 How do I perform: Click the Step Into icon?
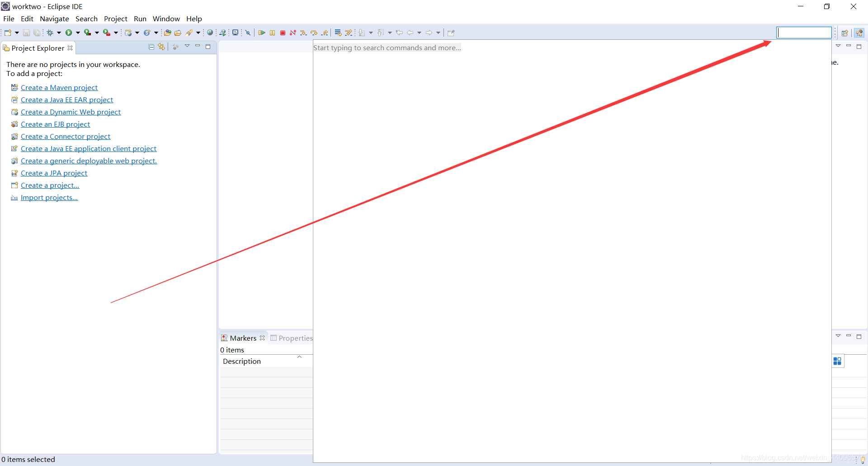click(303, 33)
